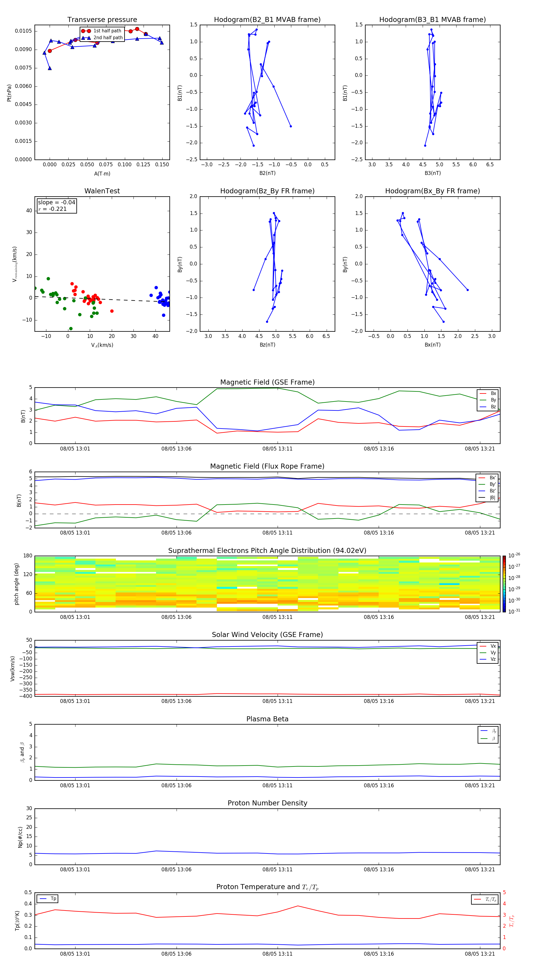Click the "Hodogram(B2_B1 MVAB frame)" title

267,20
